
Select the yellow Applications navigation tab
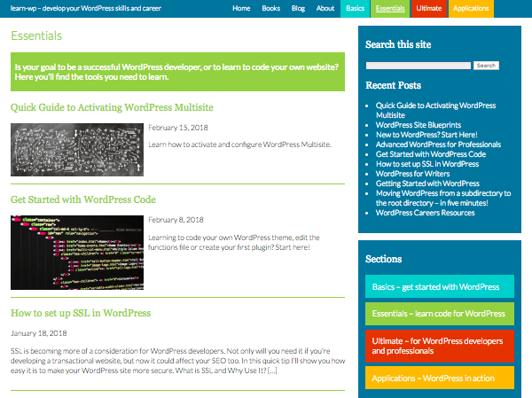pos(471,9)
